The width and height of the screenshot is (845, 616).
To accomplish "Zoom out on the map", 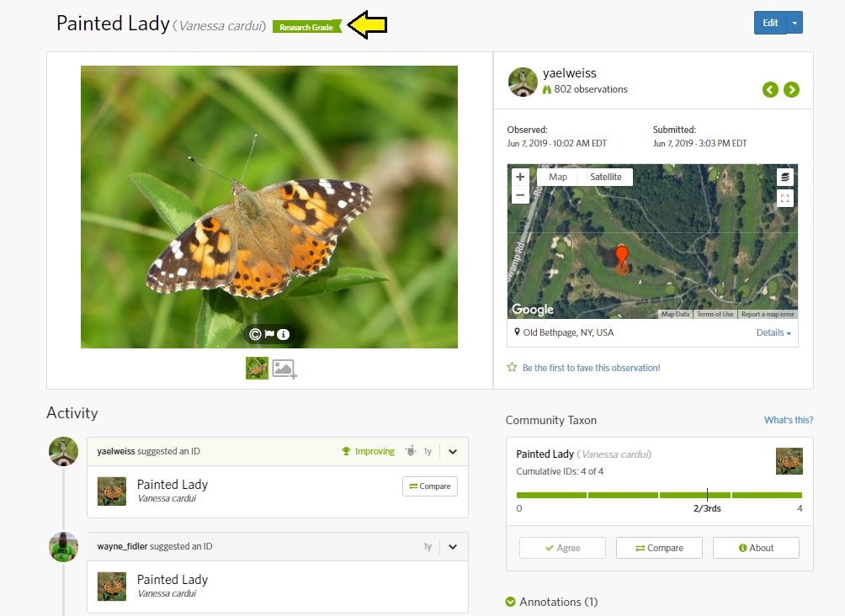I will coord(520,195).
